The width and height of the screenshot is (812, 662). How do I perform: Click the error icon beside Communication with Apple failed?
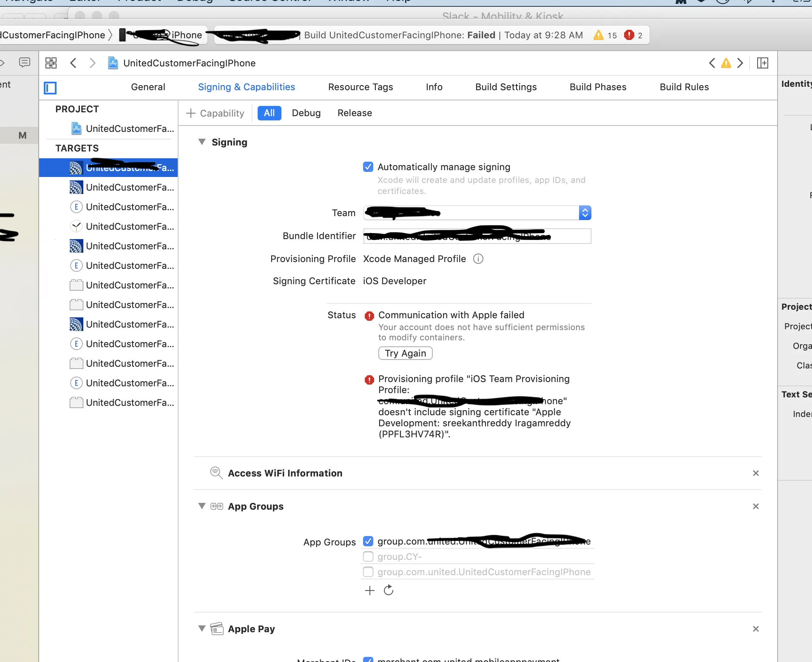[x=369, y=316]
